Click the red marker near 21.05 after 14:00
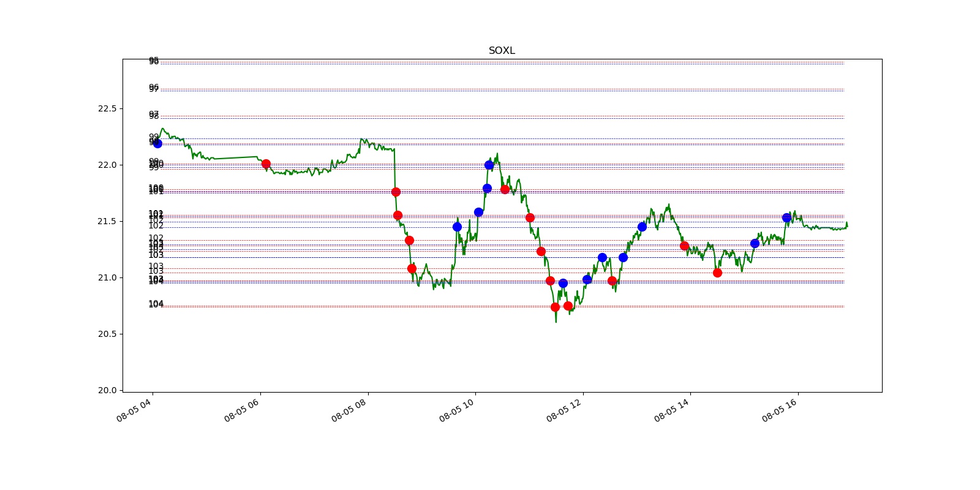Screen dimensions: 980x490 tap(717, 273)
